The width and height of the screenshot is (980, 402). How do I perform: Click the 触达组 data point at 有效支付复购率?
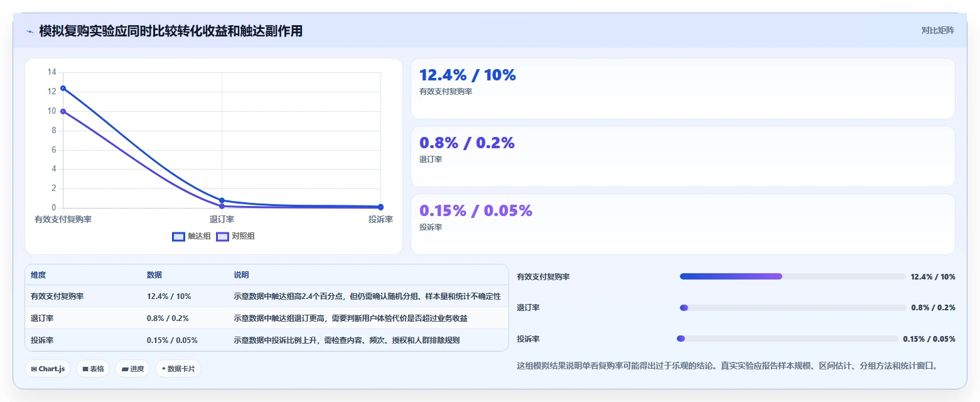click(63, 88)
